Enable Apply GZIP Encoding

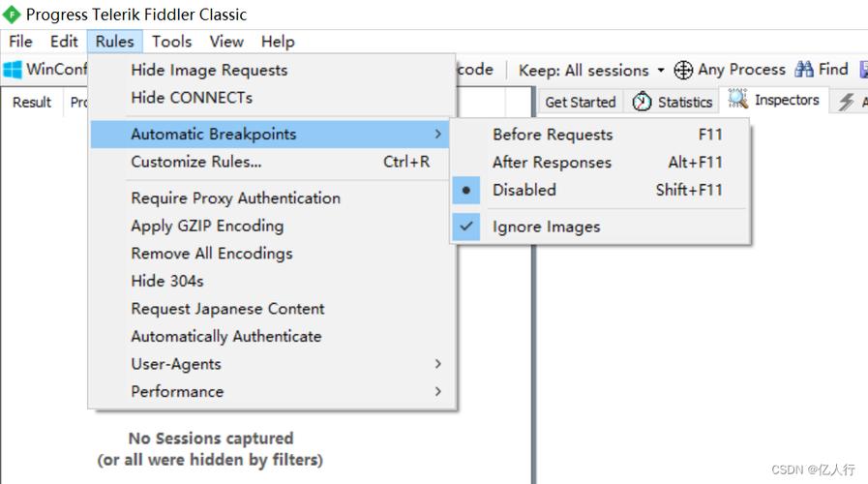272,226
